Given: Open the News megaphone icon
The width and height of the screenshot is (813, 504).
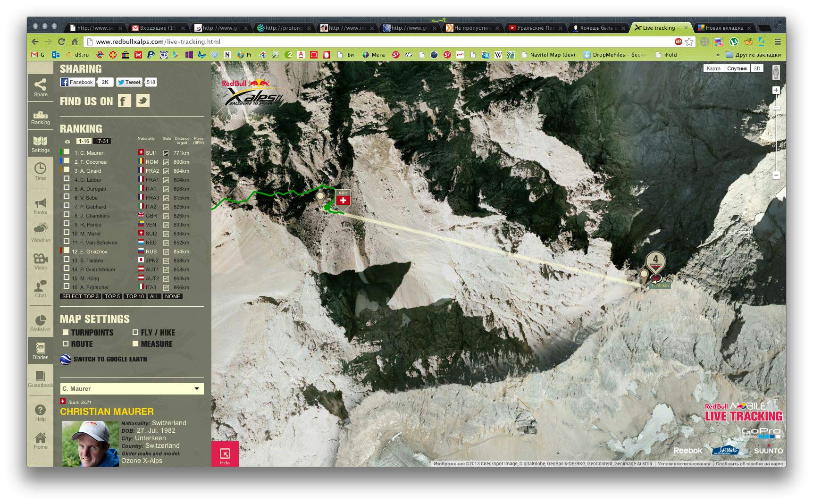Looking at the screenshot, I should 40,205.
